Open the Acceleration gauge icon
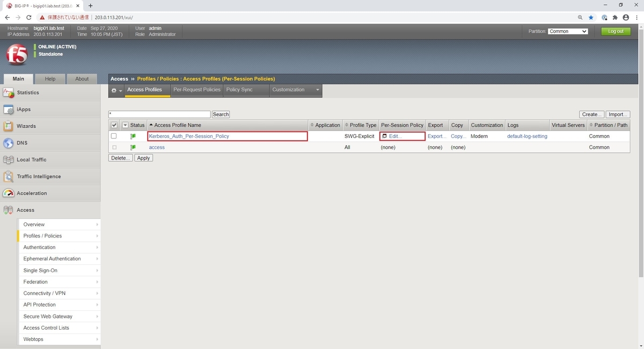This screenshot has height=349, width=644. [x=8, y=193]
